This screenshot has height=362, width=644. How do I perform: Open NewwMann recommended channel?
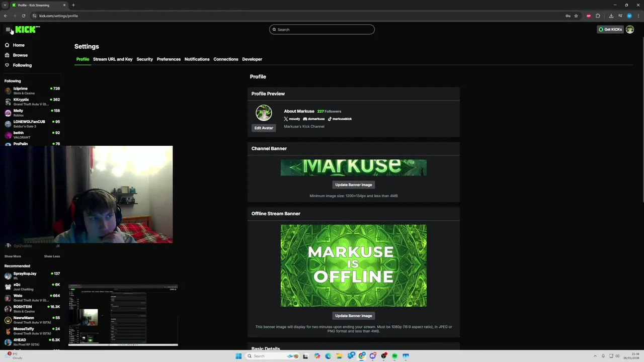[x=32, y=320]
